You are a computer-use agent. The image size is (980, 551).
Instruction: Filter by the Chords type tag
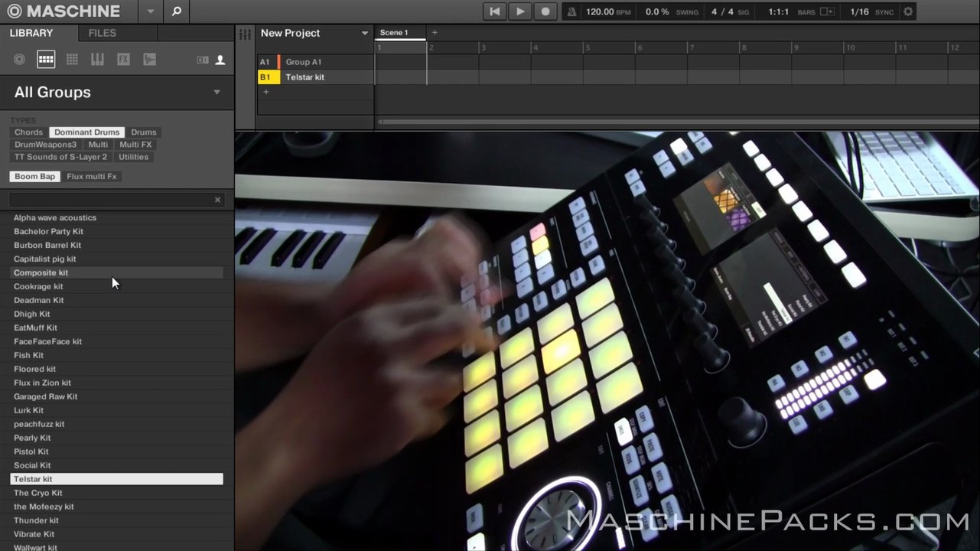pyautogui.click(x=28, y=132)
